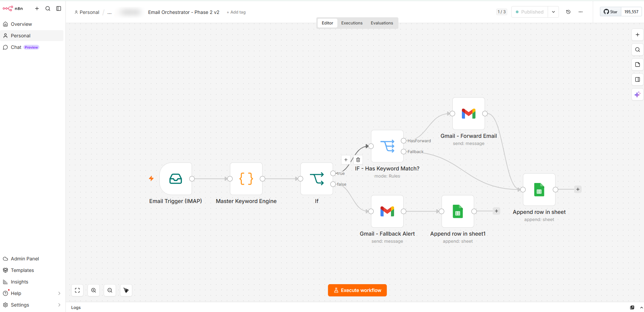Select the IF - Has Keyword Match? switch node
644x312 pixels.
tap(387, 146)
